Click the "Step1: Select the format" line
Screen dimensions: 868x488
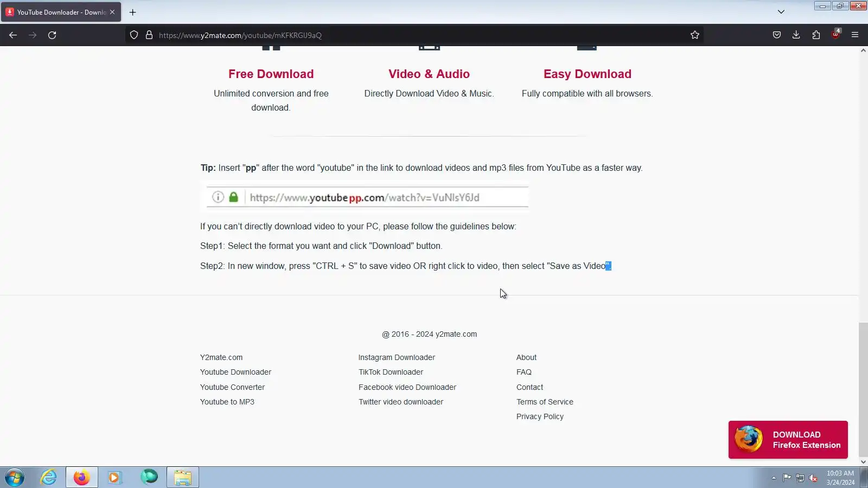[321, 246]
